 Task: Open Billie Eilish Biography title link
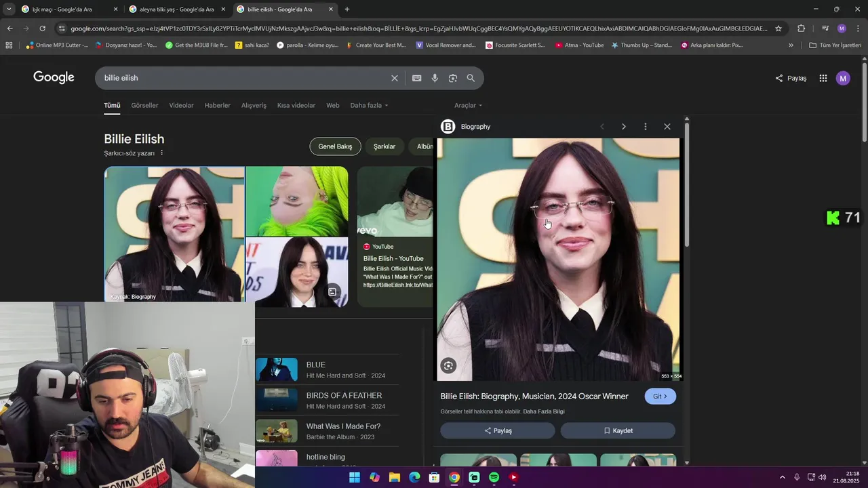pos(534,396)
